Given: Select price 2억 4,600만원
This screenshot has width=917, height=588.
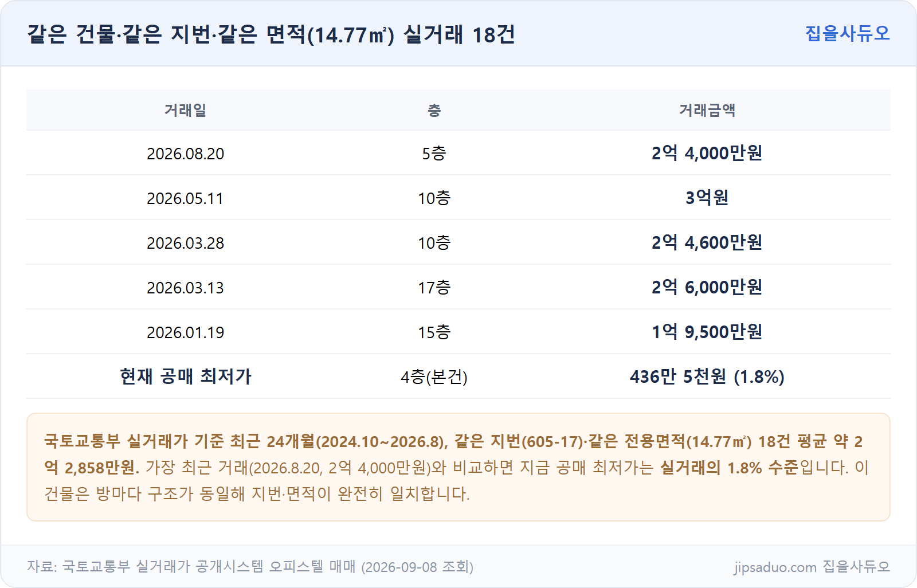Looking at the screenshot, I should pos(707,242).
